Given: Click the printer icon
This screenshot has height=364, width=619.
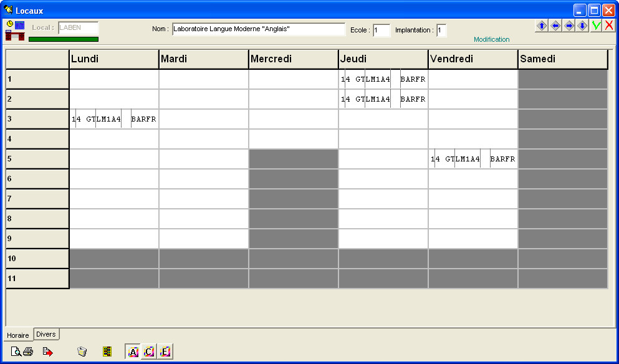Looking at the screenshot, I should (27, 352).
